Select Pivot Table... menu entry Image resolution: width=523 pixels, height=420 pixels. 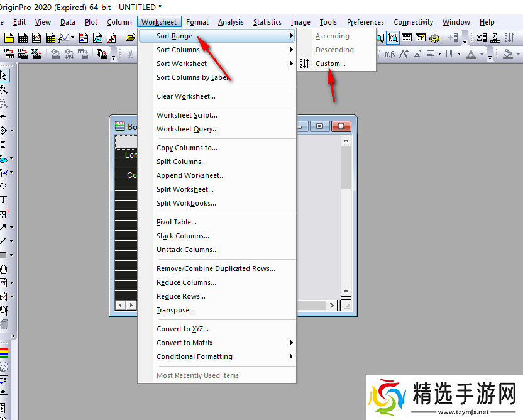(x=177, y=222)
